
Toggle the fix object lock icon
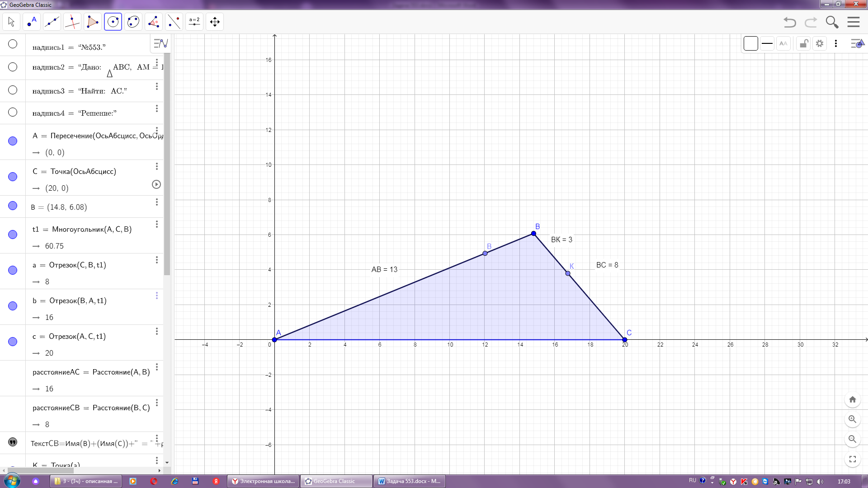tap(803, 43)
